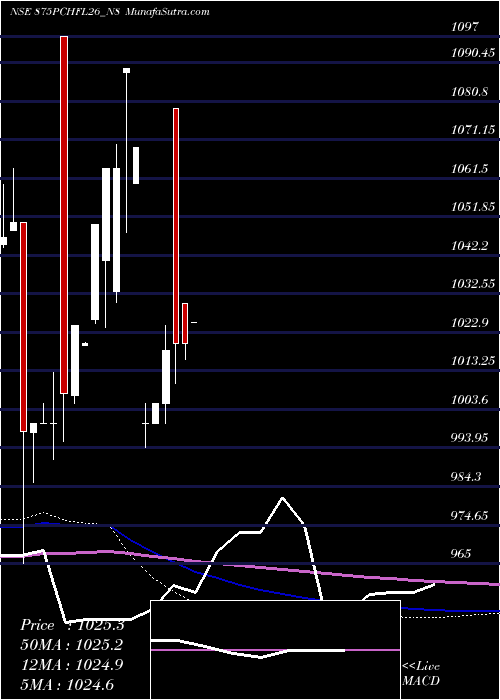Click the 965 price label
The width and height of the screenshot is (500, 700).
(x=461, y=554)
